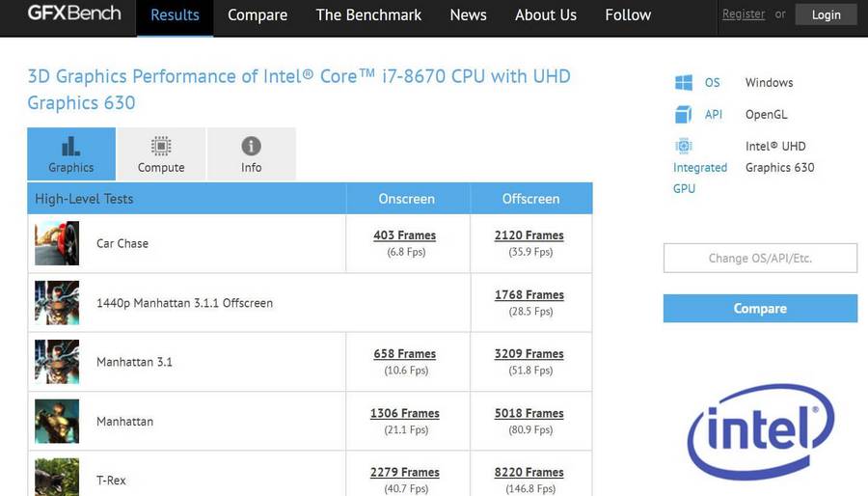Follow the Register link
This screenshot has width=868, height=496.
click(x=744, y=14)
